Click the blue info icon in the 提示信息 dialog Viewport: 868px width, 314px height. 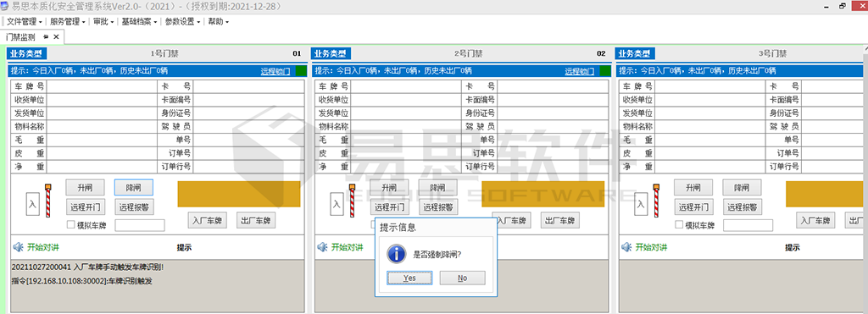(x=396, y=254)
